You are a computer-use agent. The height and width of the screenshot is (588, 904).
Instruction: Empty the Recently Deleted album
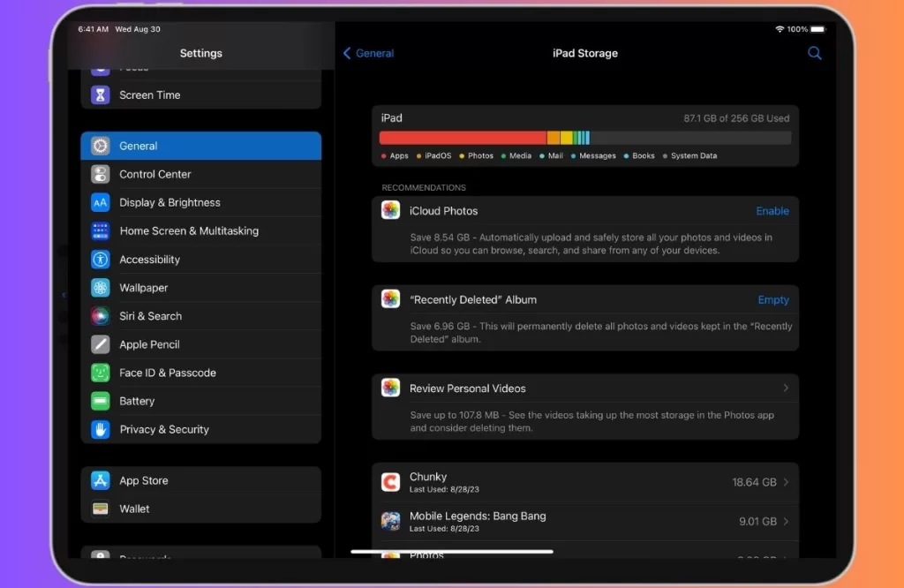773,300
